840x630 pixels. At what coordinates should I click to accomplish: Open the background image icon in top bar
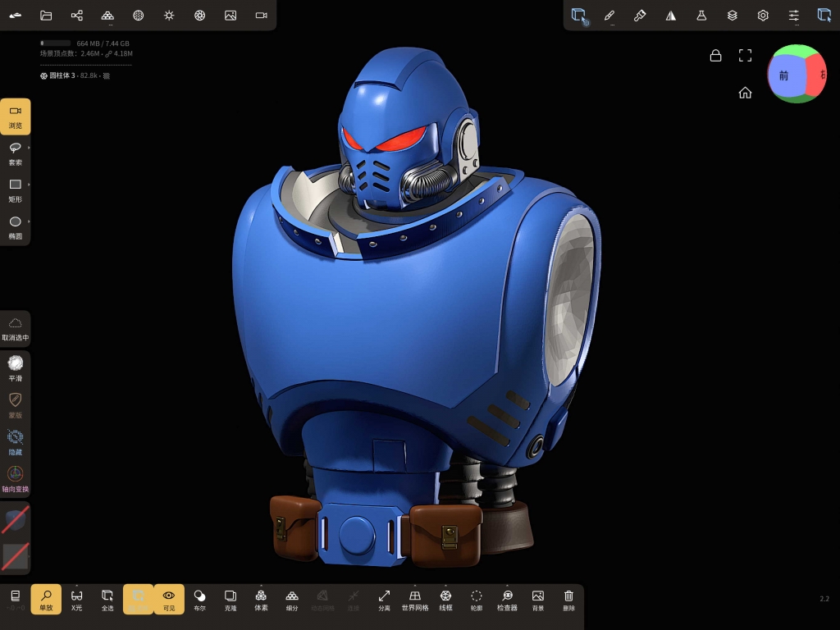231,16
